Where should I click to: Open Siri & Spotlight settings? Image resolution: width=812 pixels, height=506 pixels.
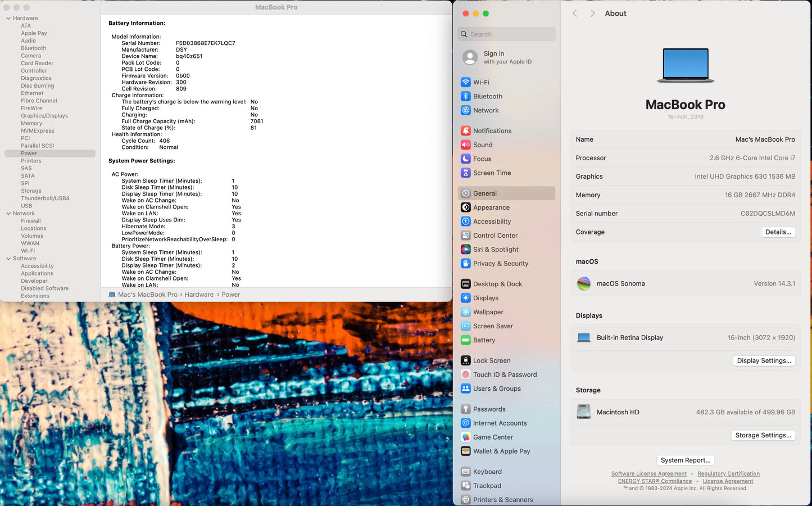[x=495, y=250]
